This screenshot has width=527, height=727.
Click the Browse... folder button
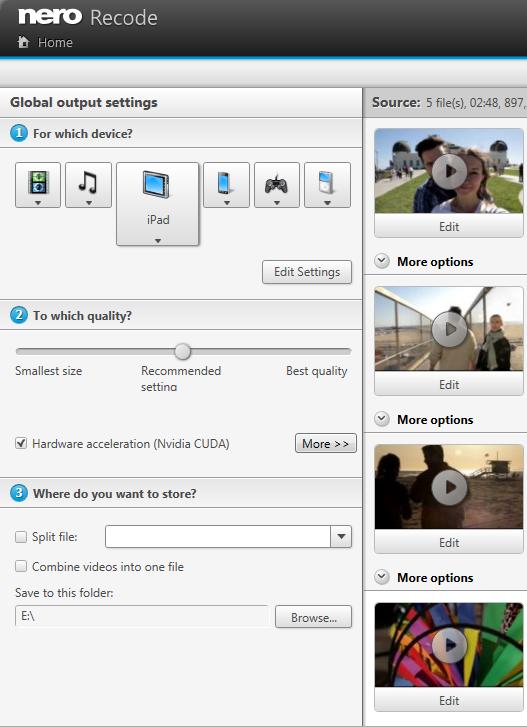[x=313, y=617]
